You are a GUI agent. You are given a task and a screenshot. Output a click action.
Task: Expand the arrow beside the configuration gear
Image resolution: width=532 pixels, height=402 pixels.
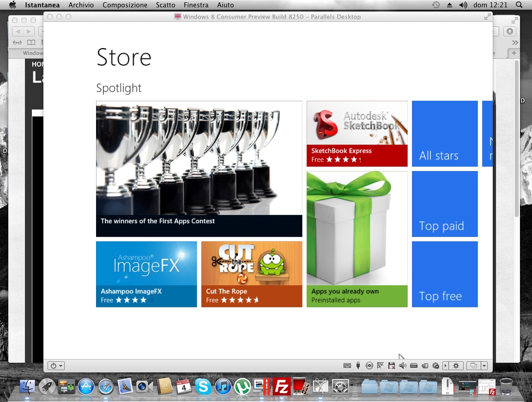pyautogui.click(x=446, y=365)
